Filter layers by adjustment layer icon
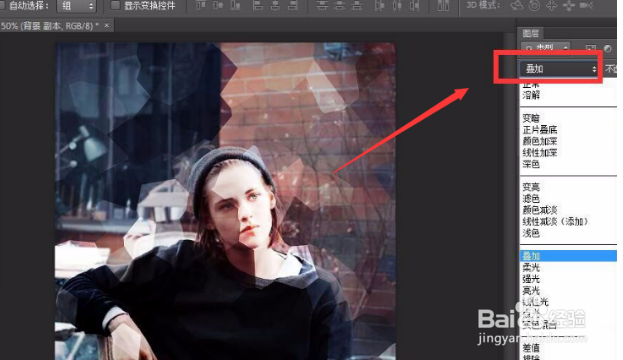The image size is (623, 360). coord(607,48)
